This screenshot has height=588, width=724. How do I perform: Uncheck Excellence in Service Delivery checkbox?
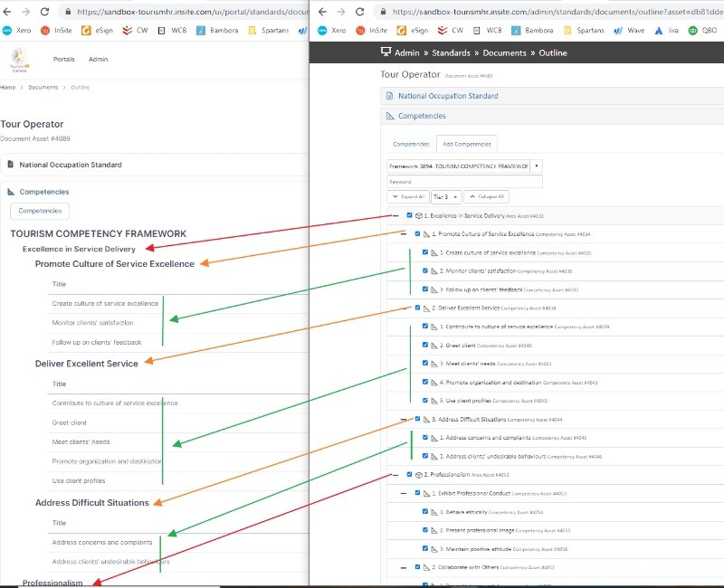tap(410, 215)
